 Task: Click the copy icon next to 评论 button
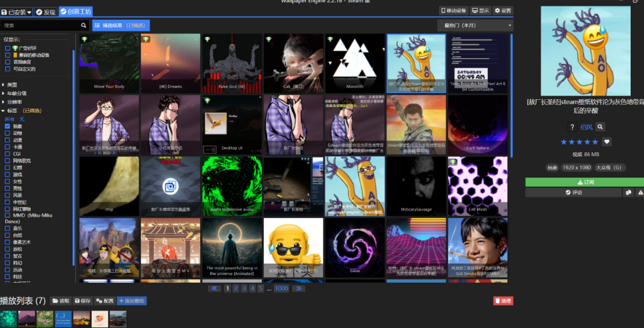[x=628, y=192]
